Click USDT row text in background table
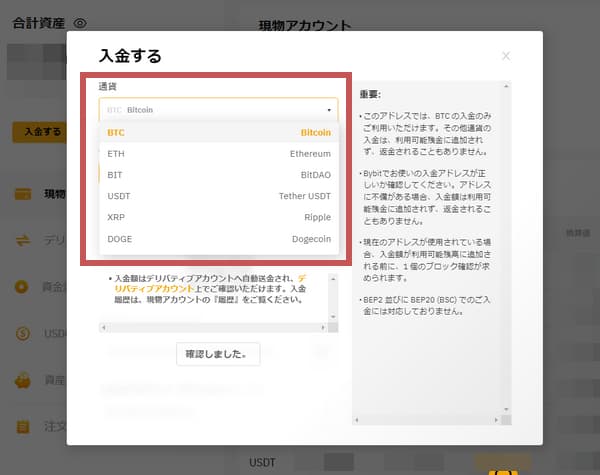This screenshot has width=600, height=475. 262,462
